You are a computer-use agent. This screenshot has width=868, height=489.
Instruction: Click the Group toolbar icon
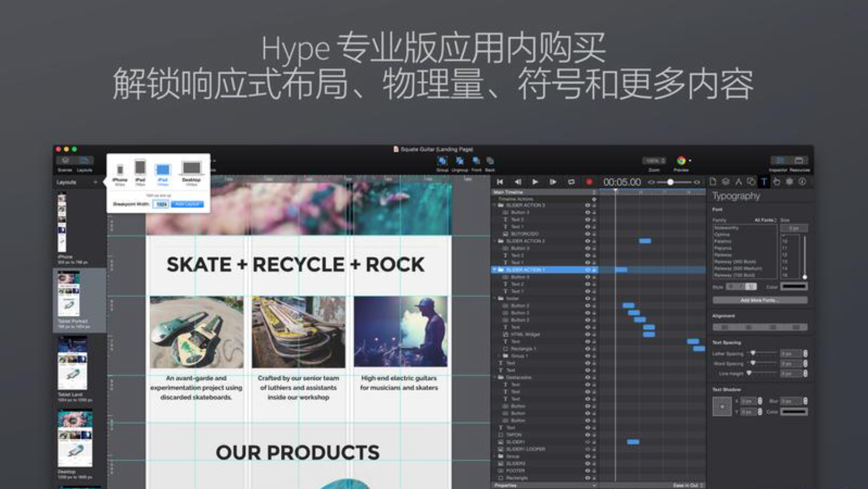coord(442,162)
